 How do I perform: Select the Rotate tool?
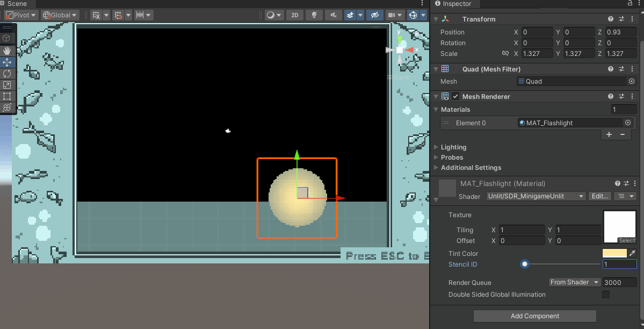pyautogui.click(x=7, y=74)
